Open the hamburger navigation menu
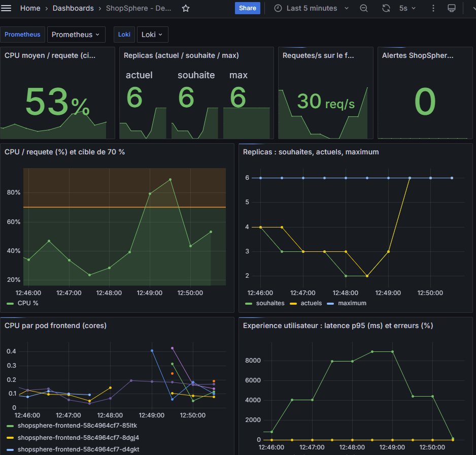This screenshot has height=455, width=476. (6, 8)
